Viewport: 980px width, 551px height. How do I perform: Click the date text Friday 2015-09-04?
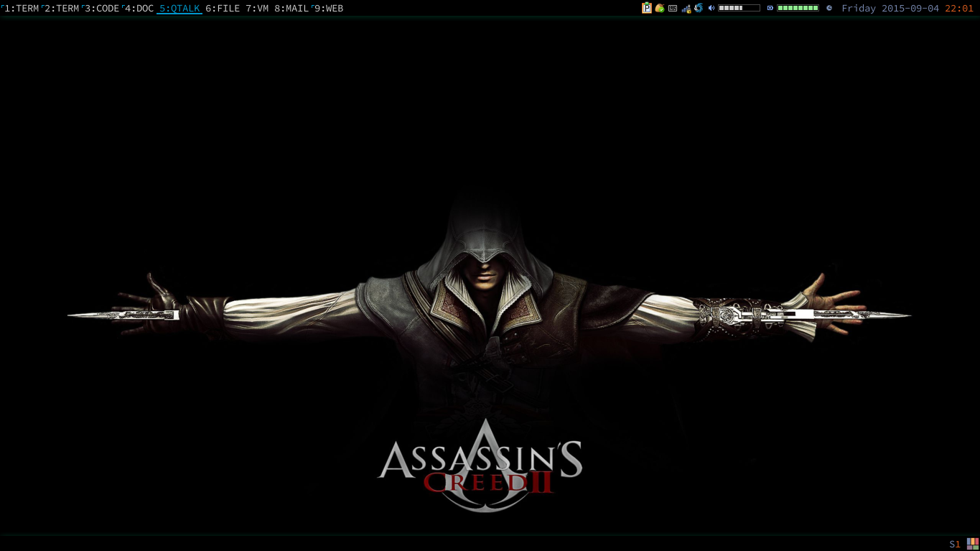pos(890,9)
